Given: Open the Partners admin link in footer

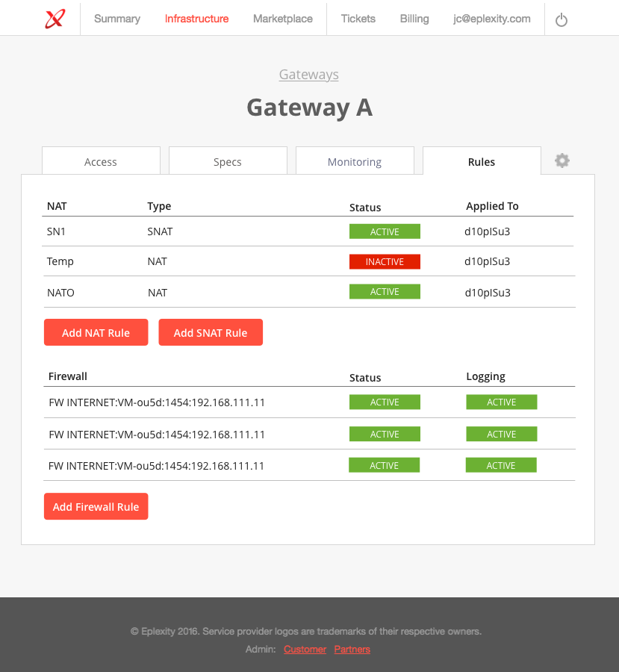Looking at the screenshot, I should coord(352,650).
